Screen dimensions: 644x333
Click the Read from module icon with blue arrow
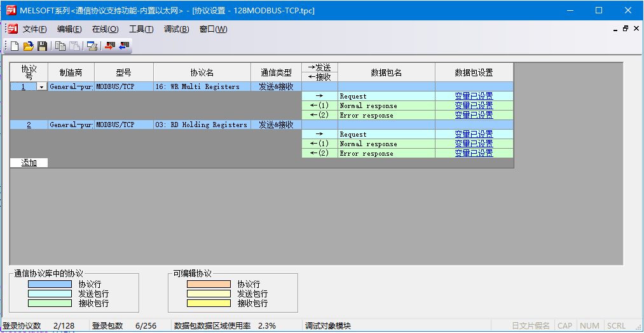coord(124,46)
